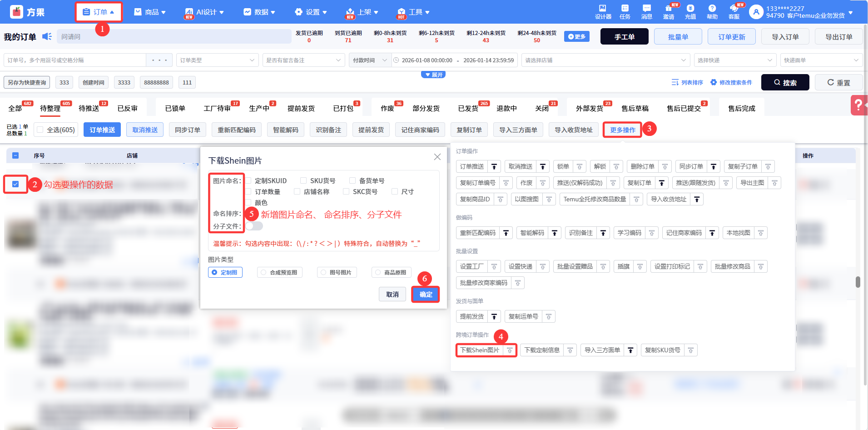Unpin the 同步订单 action in the panel
Screen dimensions: 868x430
point(714,167)
